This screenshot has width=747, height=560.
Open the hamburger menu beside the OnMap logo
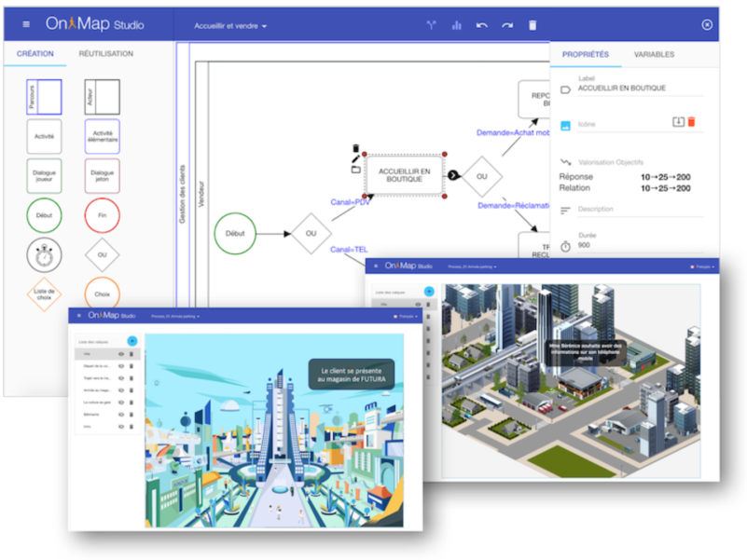click(25, 25)
